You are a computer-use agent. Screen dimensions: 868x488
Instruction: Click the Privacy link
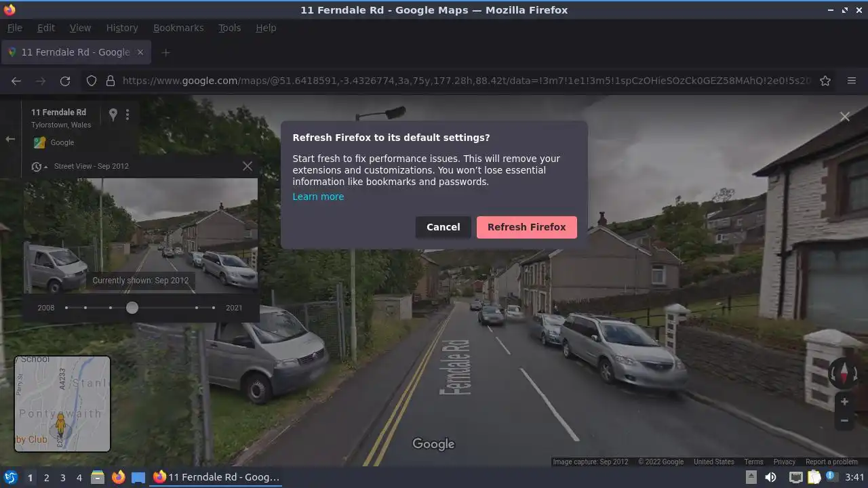click(x=784, y=462)
